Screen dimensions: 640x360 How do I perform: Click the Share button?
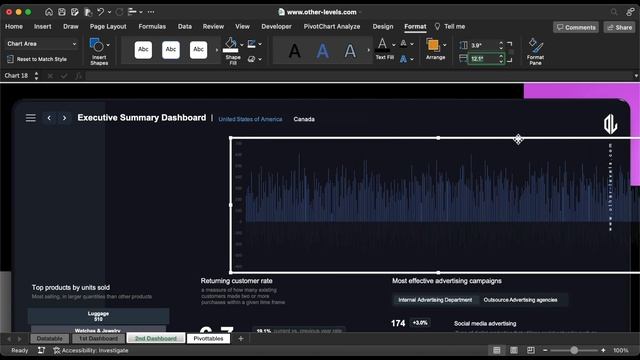click(x=619, y=27)
